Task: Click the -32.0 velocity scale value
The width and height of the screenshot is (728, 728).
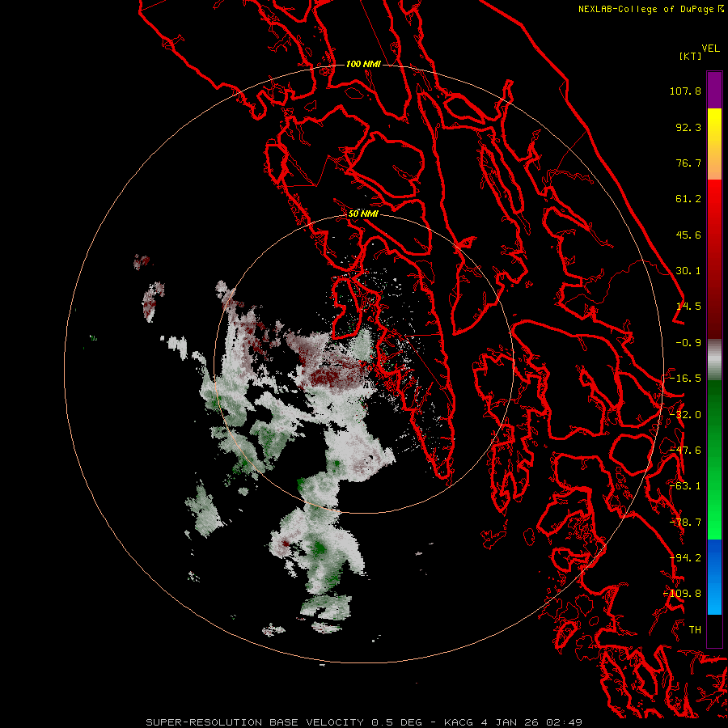Action: click(685, 415)
